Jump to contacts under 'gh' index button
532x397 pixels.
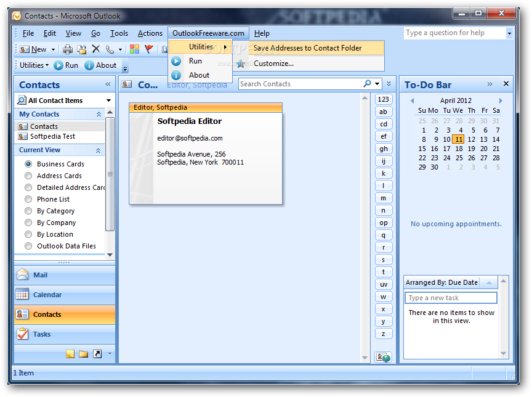click(x=384, y=149)
